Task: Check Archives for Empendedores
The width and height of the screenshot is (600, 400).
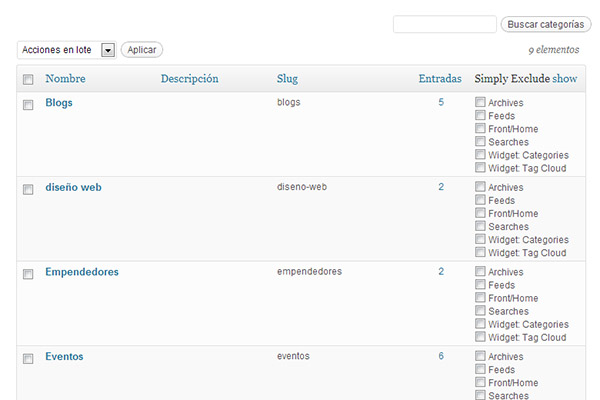Action: coord(480,271)
